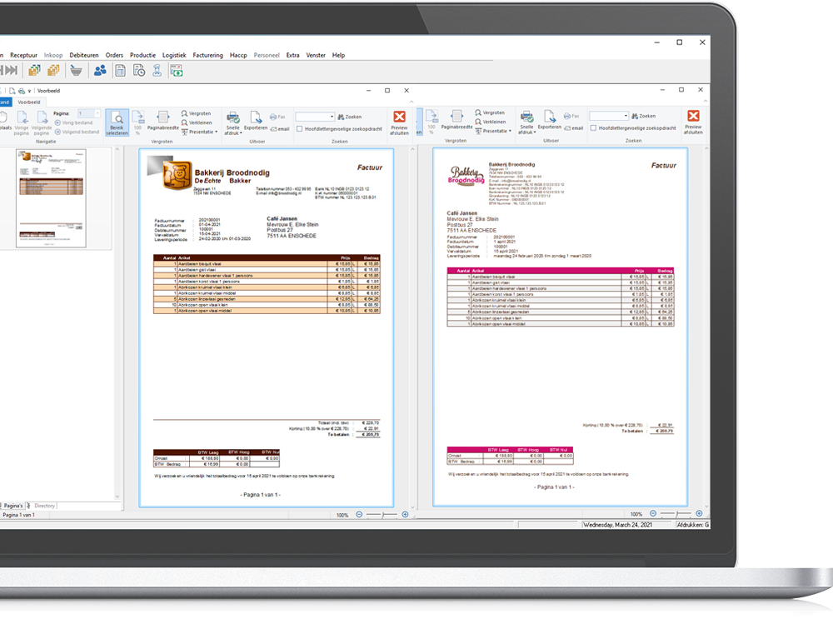The image size is (833, 644).
Task: Click the quick print icon in left title bar
Action: [x=22, y=91]
